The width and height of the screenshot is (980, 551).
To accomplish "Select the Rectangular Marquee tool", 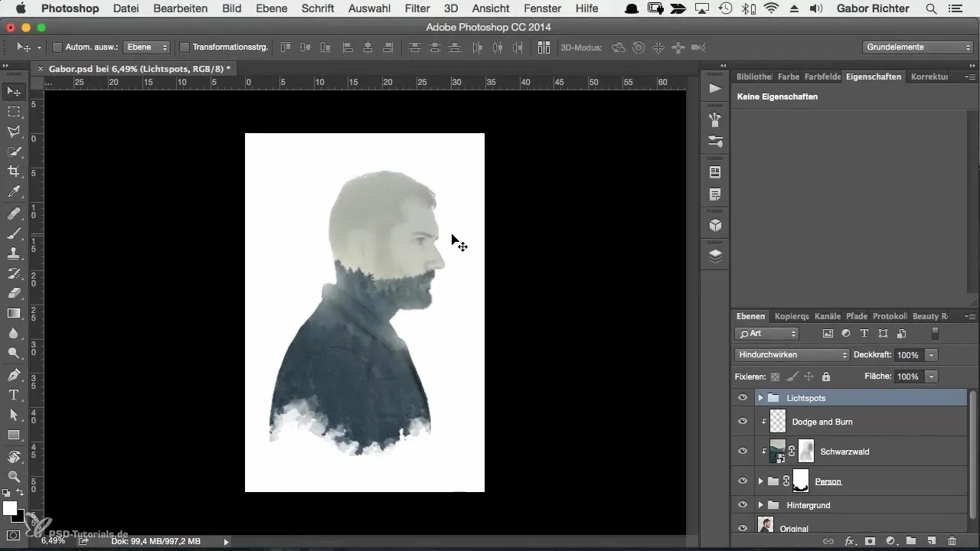I will coord(14,112).
